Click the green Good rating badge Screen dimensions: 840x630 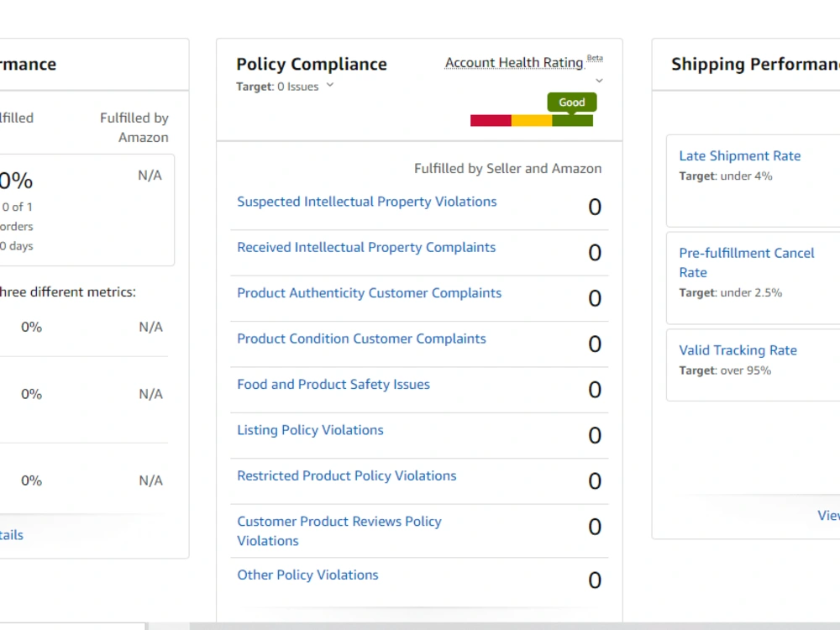571,102
